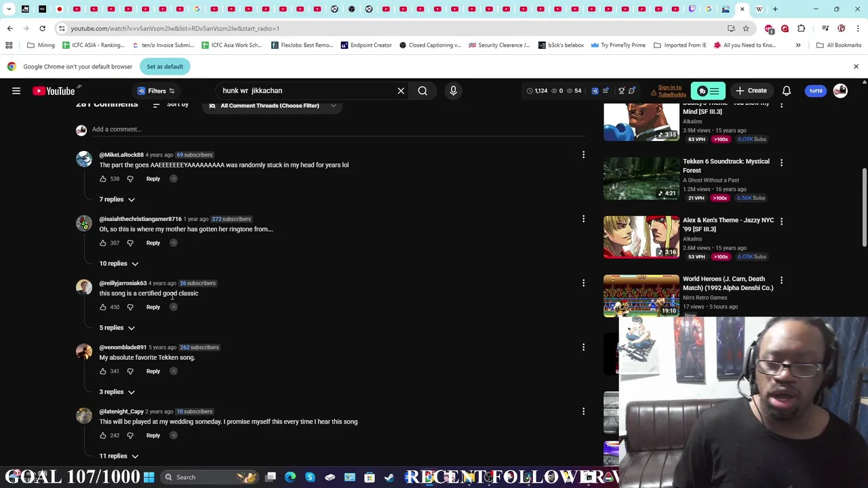Open options for reillyjarrosiak63 comment
The image size is (868, 488).
pos(583,283)
